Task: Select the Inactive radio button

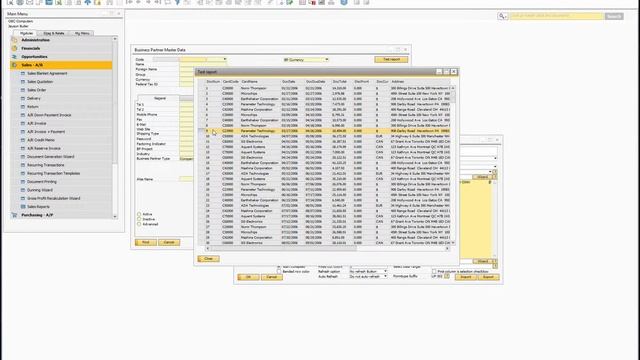Action: pos(139,219)
